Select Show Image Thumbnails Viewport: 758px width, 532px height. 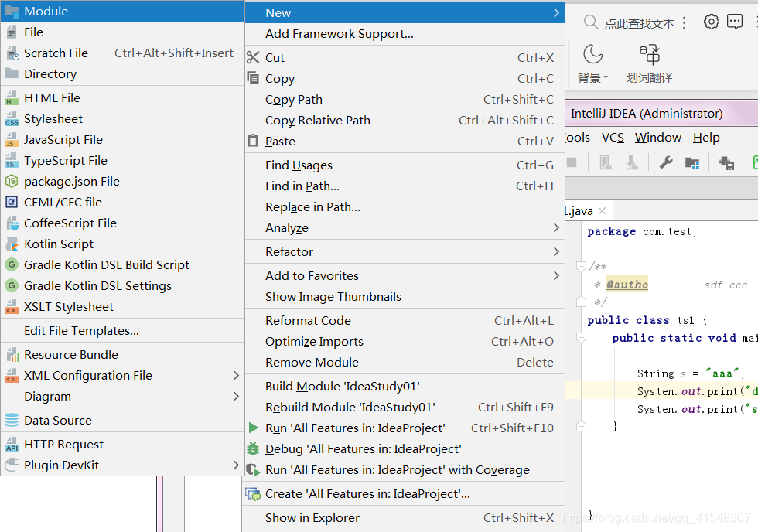[x=405, y=297]
